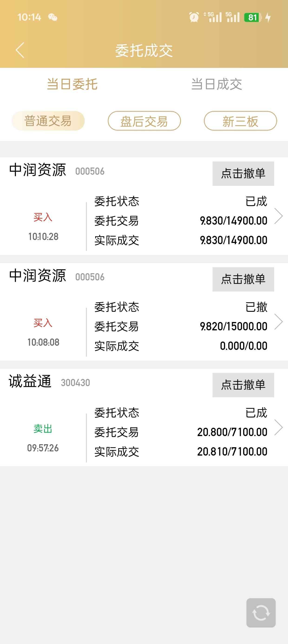Tap the second 5G signal icon
Image resolution: width=288 pixels, height=644 pixels.
(x=232, y=17)
